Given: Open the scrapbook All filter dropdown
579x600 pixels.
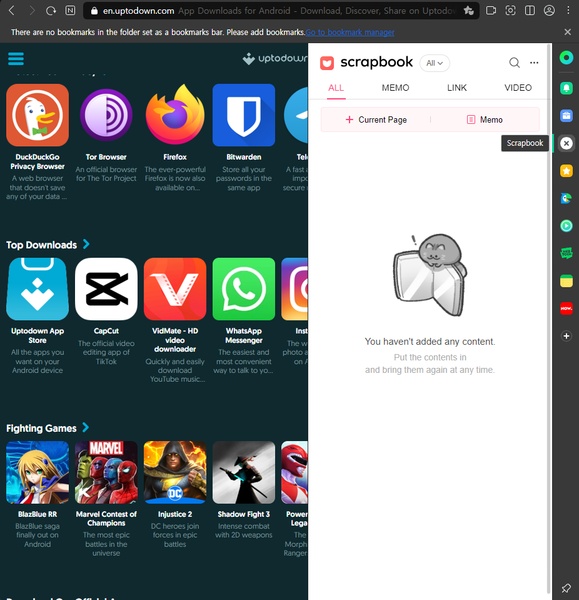Looking at the screenshot, I should click(x=434, y=63).
